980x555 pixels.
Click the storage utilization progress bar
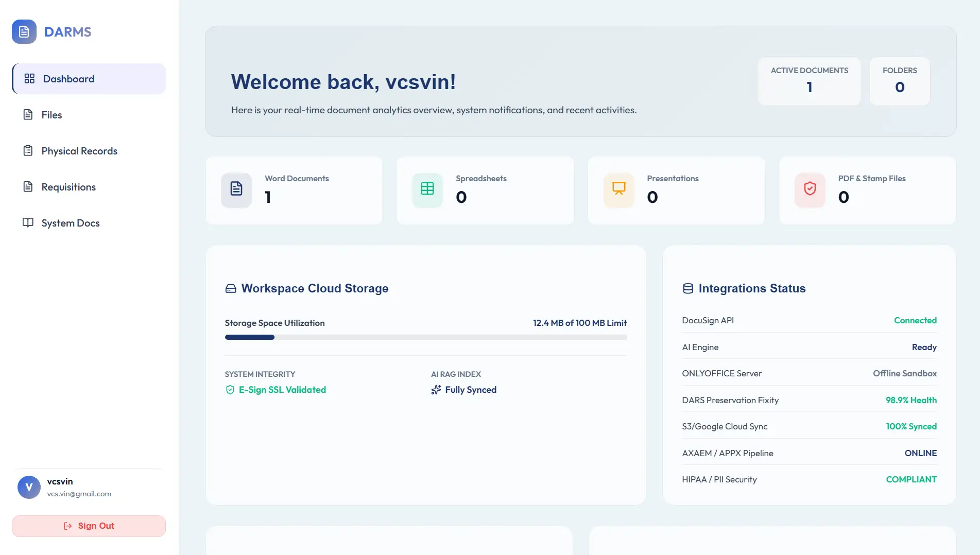[426, 337]
